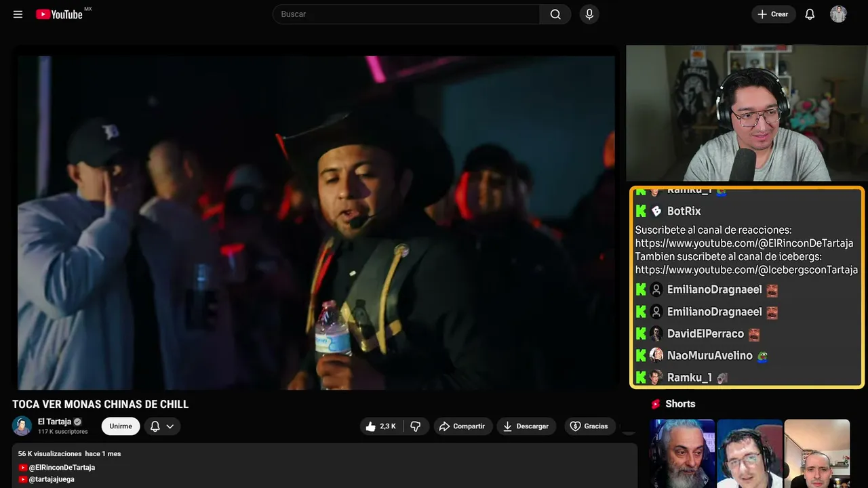
Task: Click the 117 K suscriptores text
Action: pos(63,432)
